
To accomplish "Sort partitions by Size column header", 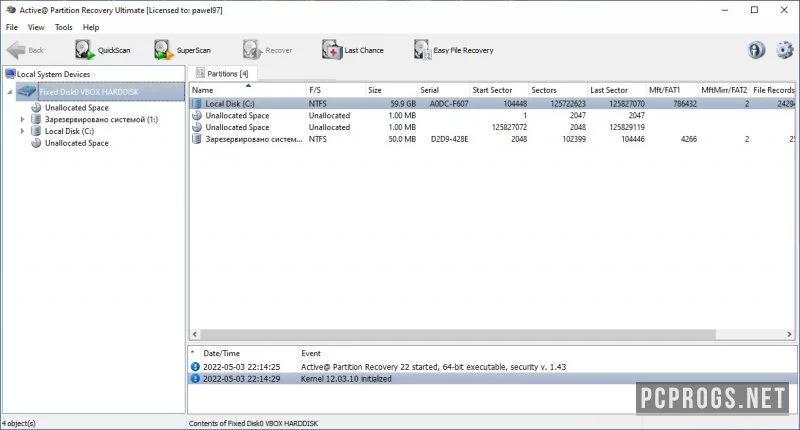I will click(x=391, y=90).
